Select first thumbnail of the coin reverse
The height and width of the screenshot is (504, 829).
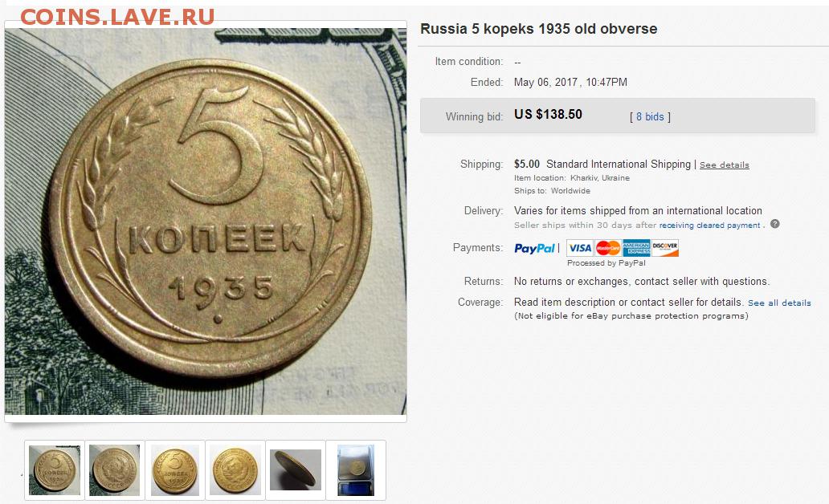(55, 470)
